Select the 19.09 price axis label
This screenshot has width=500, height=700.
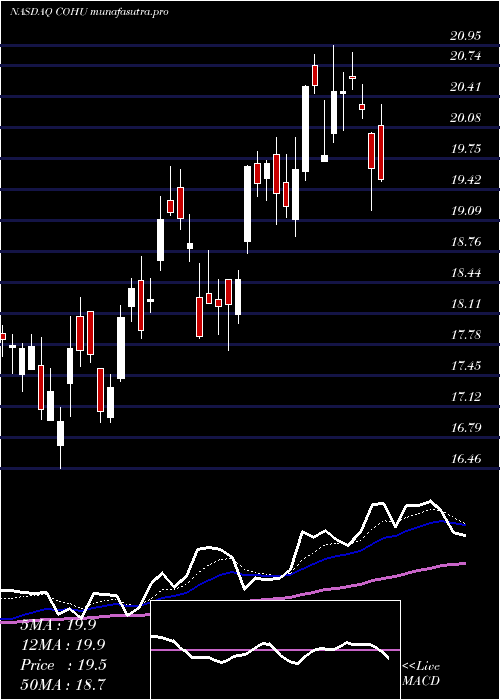[466, 211]
